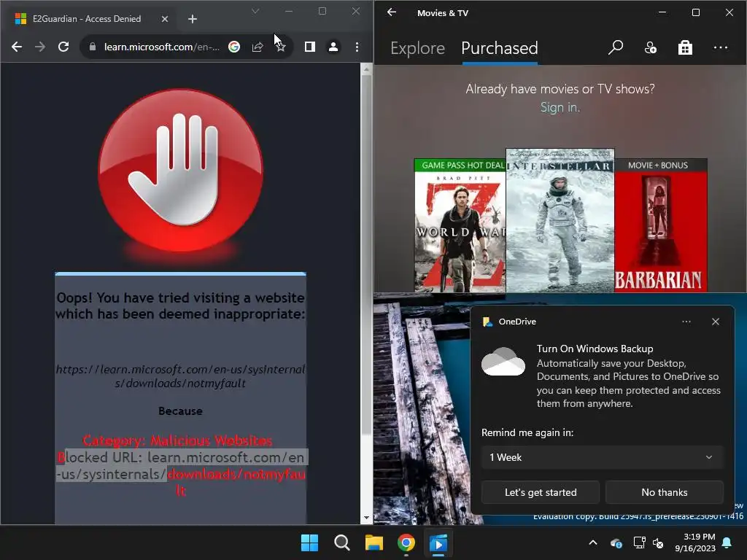Image resolution: width=747 pixels, height=560 pixels.
Task: Bookmark this page with the star icon
Action: [281, 47]
